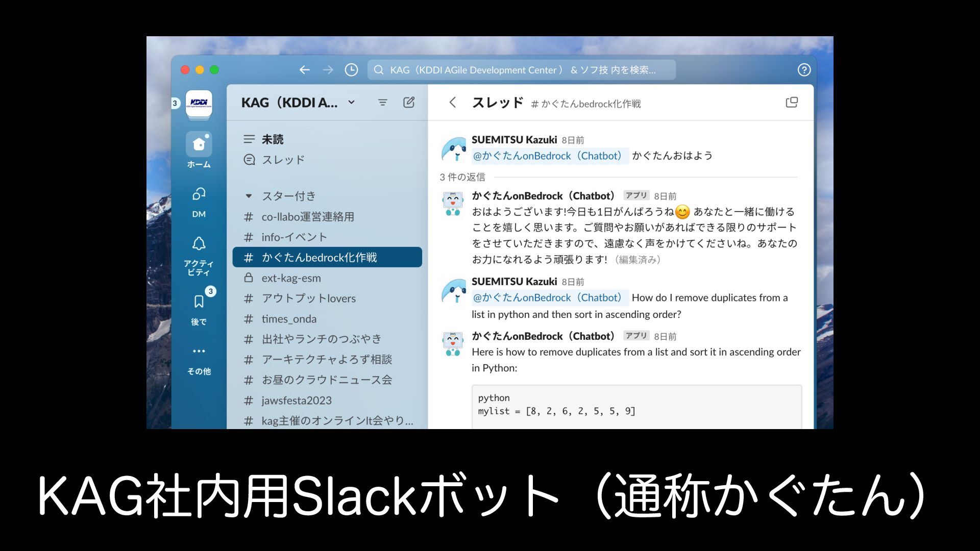Click the python code block
The width and height of the screenshot is (980, 551).
coord(636,407)
